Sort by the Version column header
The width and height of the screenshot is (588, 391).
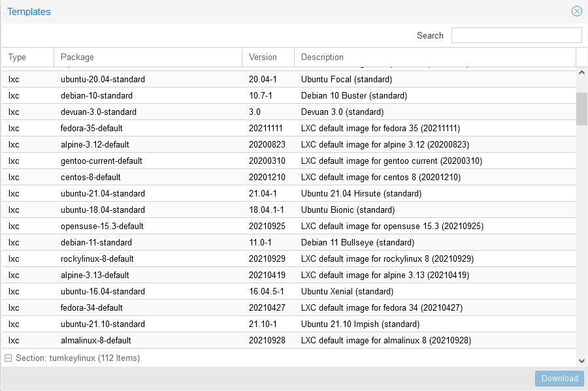pos(268,57)
